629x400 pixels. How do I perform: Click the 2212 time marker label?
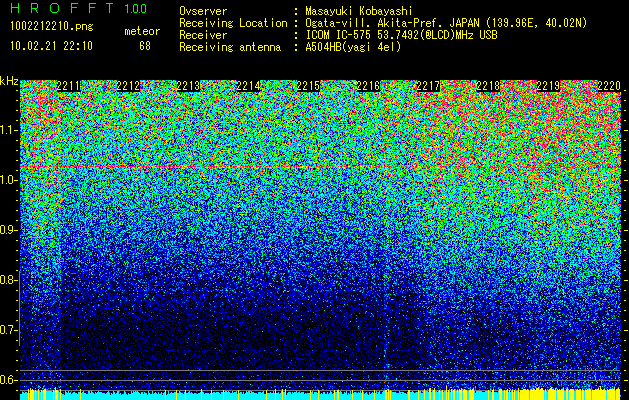(128, 86)
